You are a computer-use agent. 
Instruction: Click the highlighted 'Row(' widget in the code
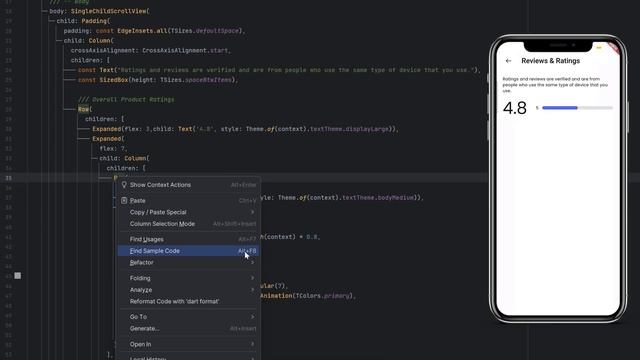[x=85, y=109]
